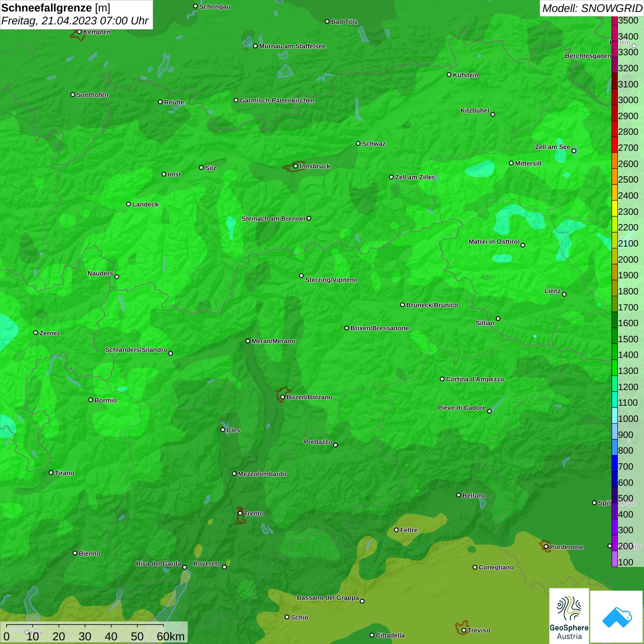Click the GeoSphere Austria logo
This screenshot has height=644, width=644.
pos(569,615)
